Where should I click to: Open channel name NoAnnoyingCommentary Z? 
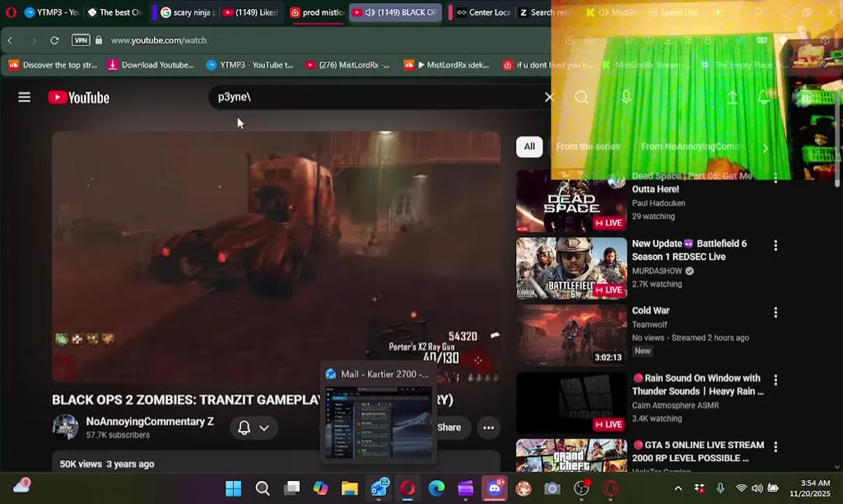(x=150, y=421)
